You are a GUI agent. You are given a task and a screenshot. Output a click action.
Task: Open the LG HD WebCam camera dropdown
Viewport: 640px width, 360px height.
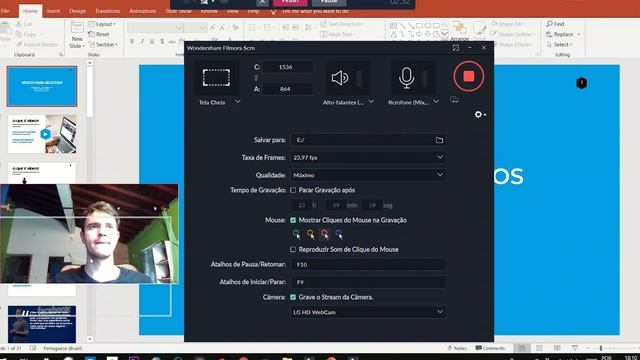(x=368, y=312)
